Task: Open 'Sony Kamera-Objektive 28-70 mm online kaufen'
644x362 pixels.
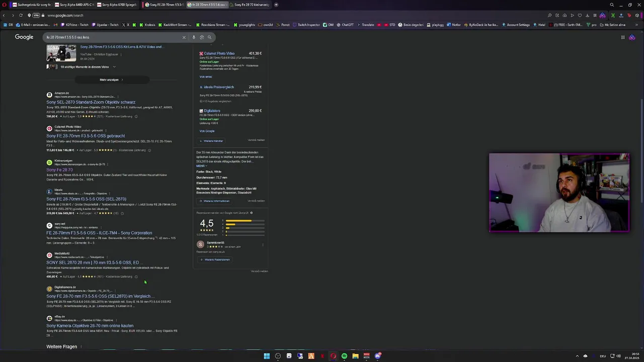Action: tap(90, 326)
